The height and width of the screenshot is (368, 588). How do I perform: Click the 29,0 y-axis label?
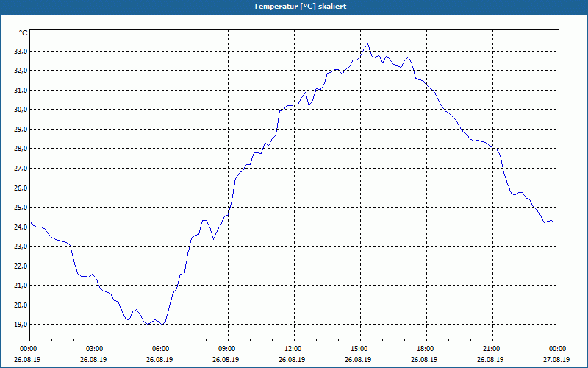(21, 130)
